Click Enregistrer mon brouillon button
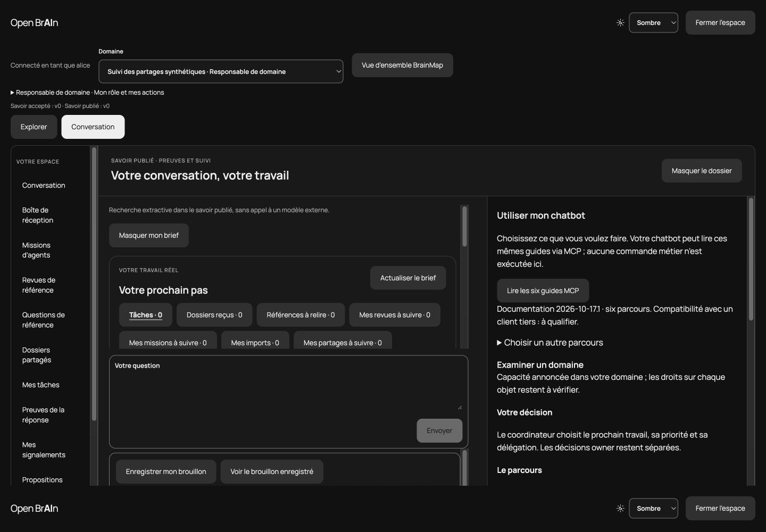 166,471
